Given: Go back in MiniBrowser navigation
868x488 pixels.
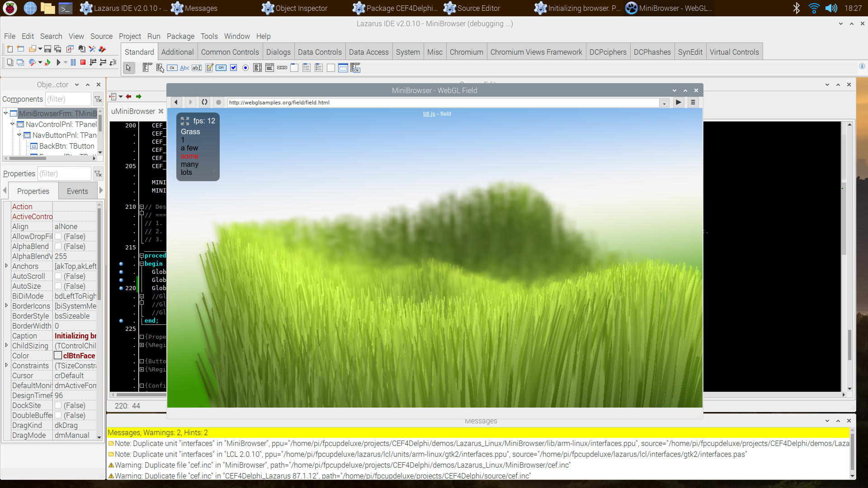Looking at the screenshot, I should tap(176, 102).
